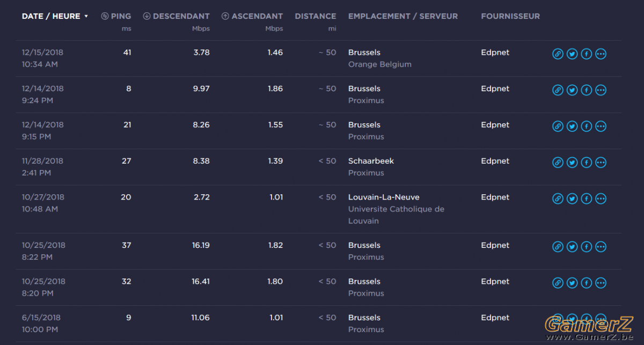Select the "9.97" download speed

[x=201, y=89]
